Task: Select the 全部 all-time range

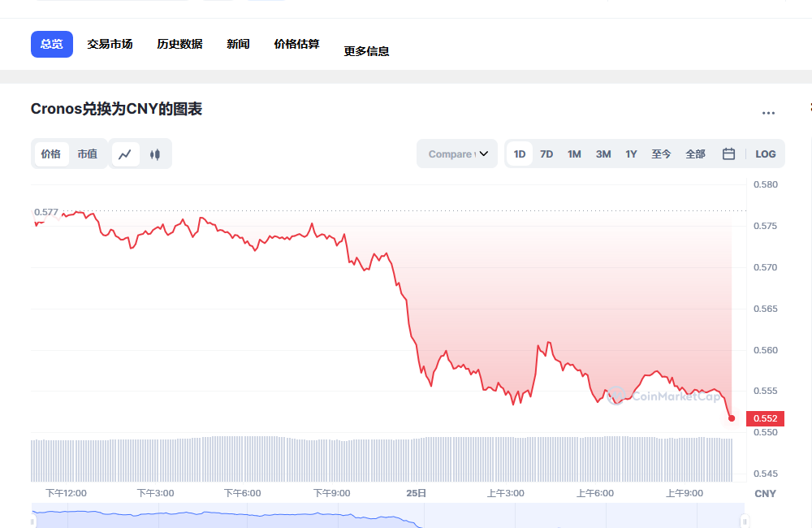Action: click(x=696, y=154)
